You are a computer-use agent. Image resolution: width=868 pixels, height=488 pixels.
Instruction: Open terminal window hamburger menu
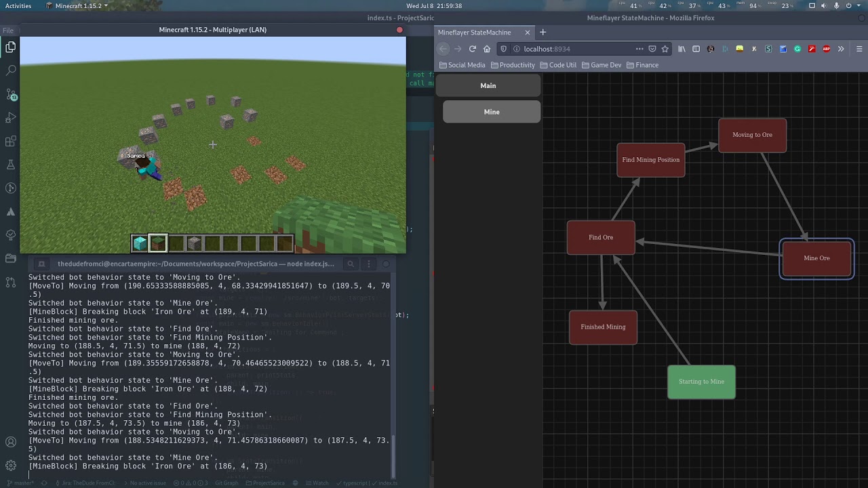368,264
